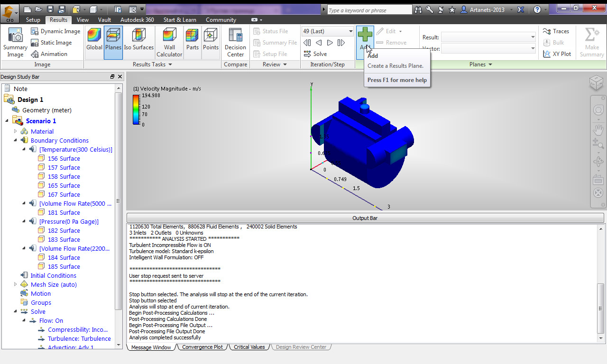The image size is (607, 364).
Task: Click the velocity magnitude color legend bar
Action: (136, 109)
